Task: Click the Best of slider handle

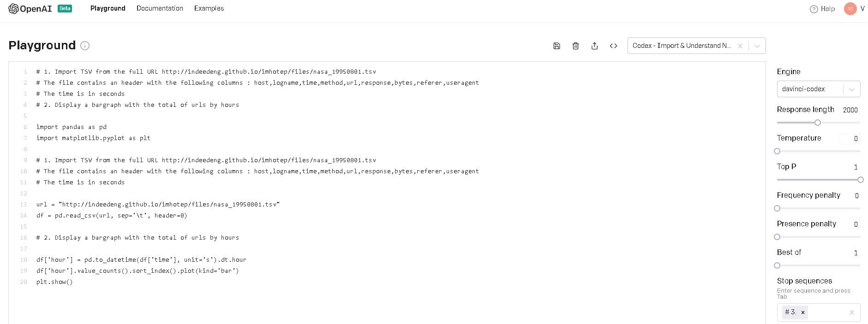Action: (777, 265)
